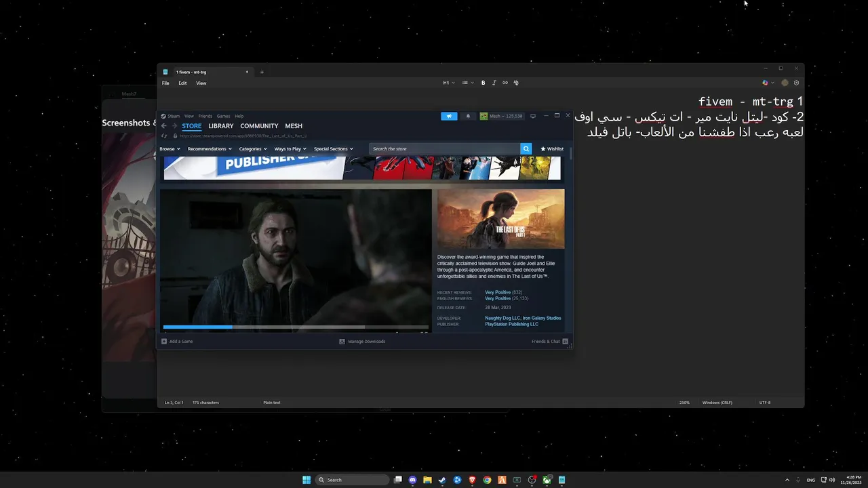Click the Steam back navigation arrow

point(163,126)
